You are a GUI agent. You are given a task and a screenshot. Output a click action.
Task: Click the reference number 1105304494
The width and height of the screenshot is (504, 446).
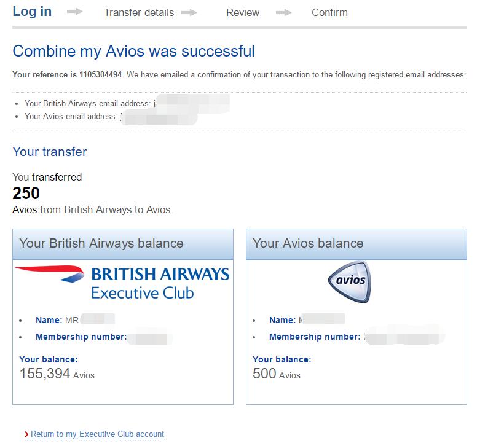click(x=101, y=74)
